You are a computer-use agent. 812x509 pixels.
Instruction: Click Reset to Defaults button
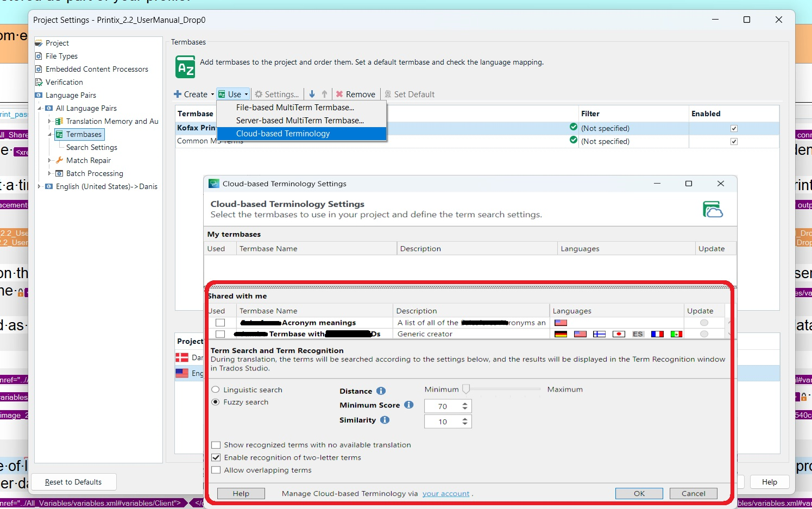pyautogui.click(x=73, y=482)
